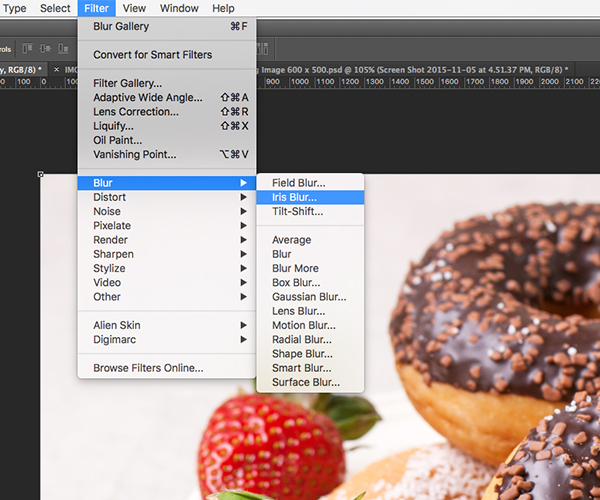Apply Blur More
The width and height of the screenshot is (600, 500).
click(x=310, y=268)
